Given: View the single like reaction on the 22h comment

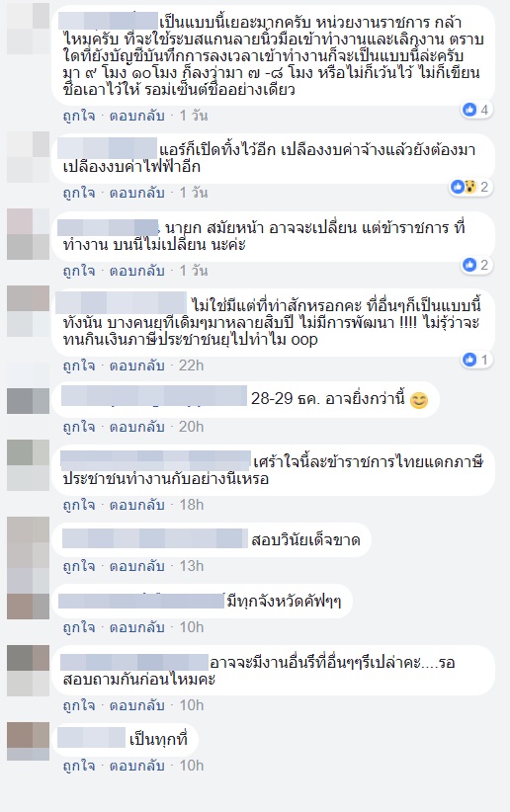Looking at the screenshot, I should click(476, 360).
